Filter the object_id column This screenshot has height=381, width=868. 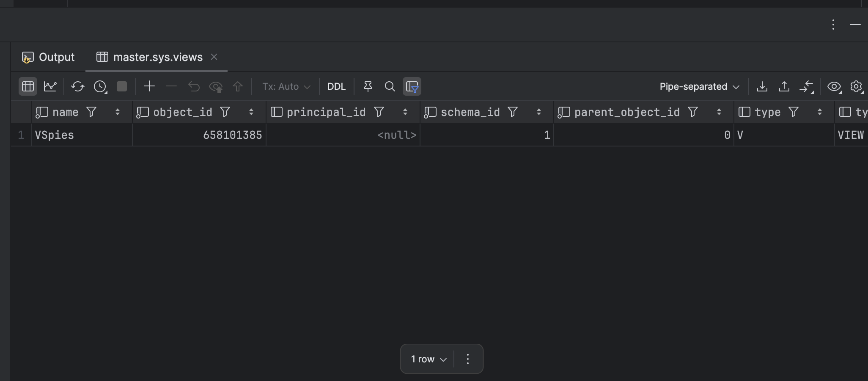(x=225, y=112)
